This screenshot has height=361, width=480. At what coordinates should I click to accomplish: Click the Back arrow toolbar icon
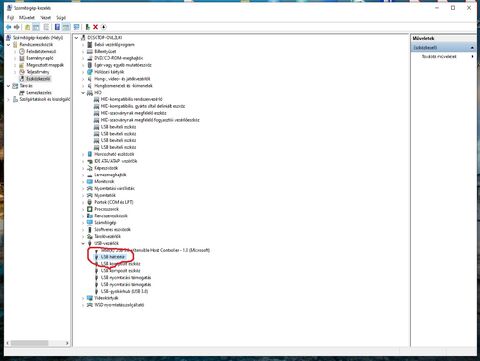point(8,27)
